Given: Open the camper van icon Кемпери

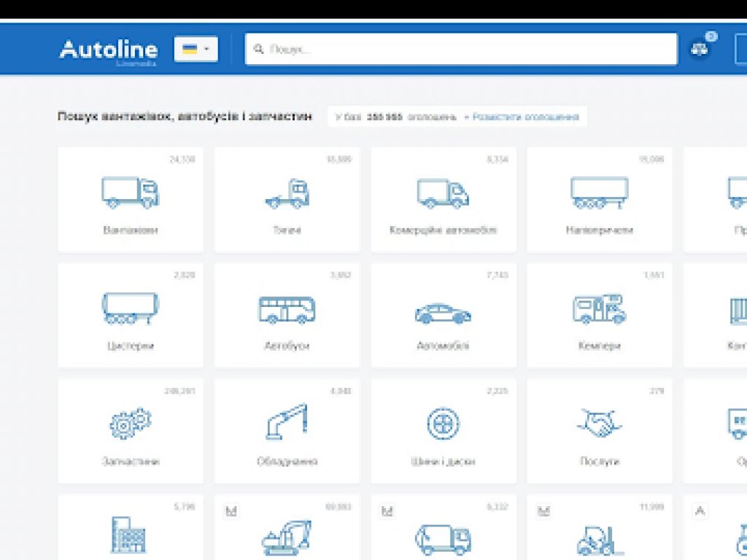Looking at the screenshot, I should [599, 309].
